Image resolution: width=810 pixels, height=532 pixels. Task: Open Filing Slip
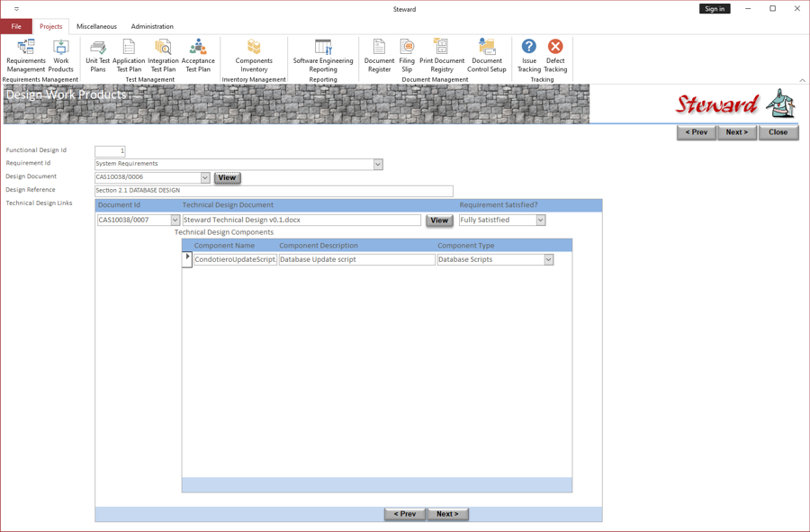[407, 56]
